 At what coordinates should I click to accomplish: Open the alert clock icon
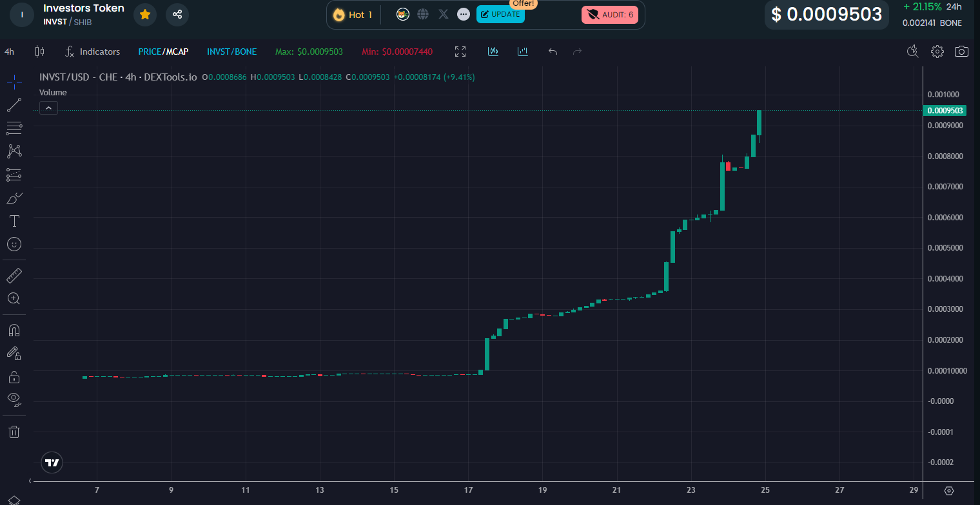tap(912, 52)
